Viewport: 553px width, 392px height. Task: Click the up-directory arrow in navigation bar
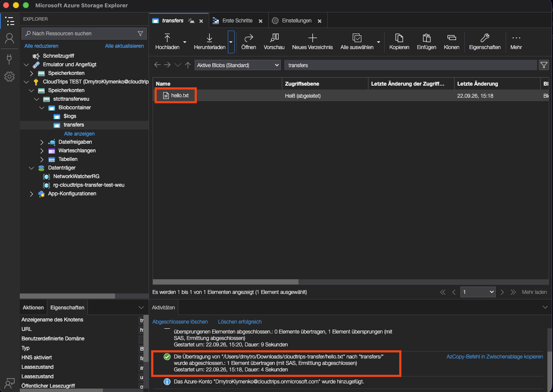point(188,65)
